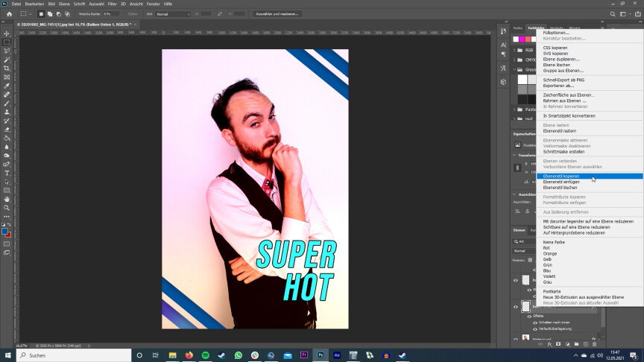Viewport: 644px width, 362px height.
Task: Choose Ebenenstil kopieren from context menu
Action: click(561, 176)
